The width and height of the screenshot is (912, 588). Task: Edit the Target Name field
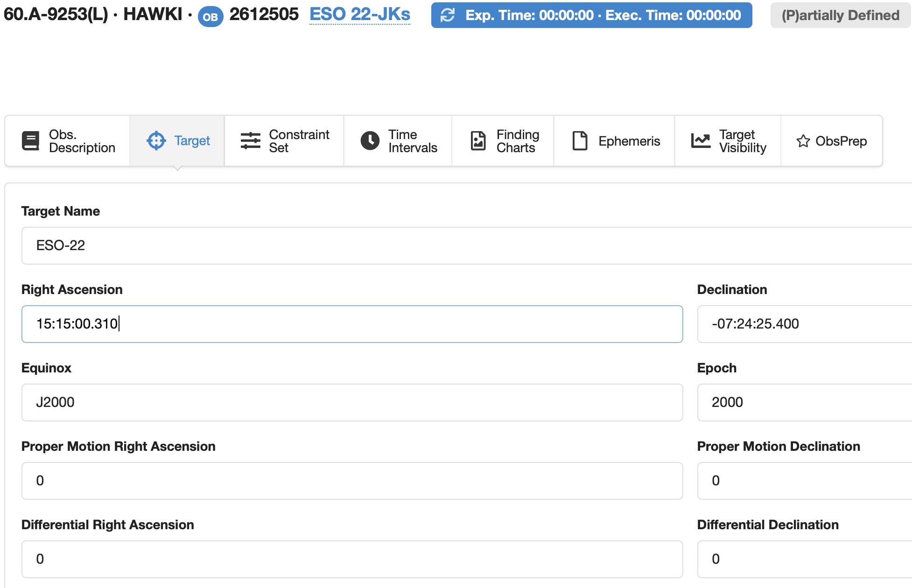pyautogui.click(x=467, y=245)
